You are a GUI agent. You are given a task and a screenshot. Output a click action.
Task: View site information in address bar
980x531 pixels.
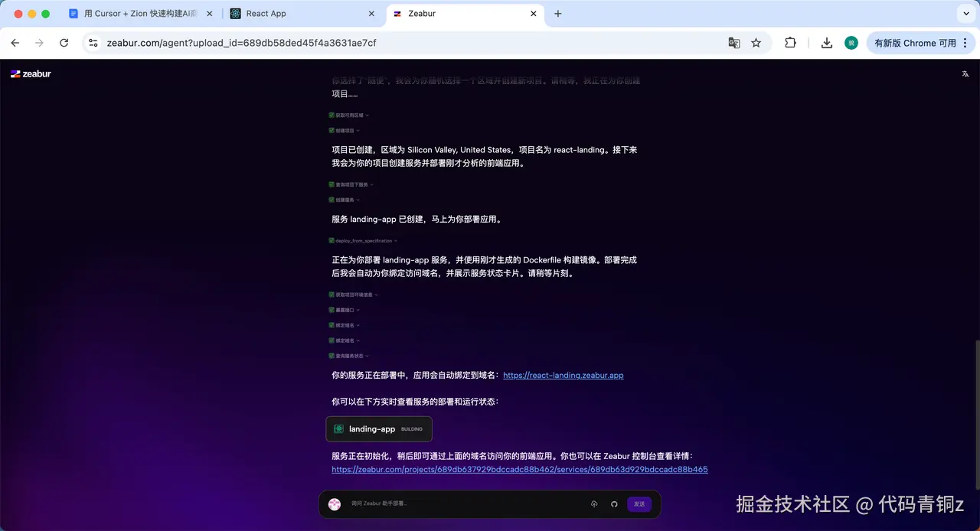93,43
